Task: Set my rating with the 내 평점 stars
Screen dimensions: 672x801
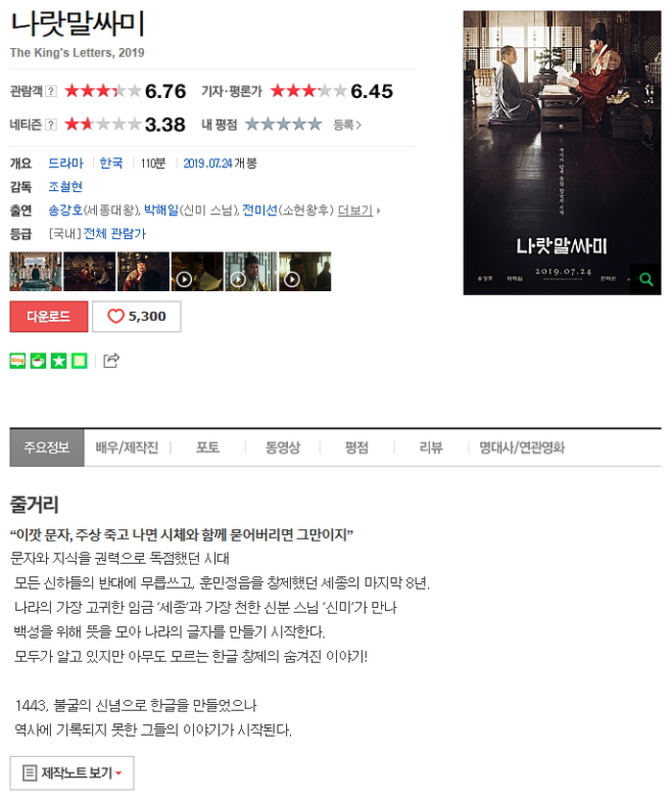Action: point(283,124)
